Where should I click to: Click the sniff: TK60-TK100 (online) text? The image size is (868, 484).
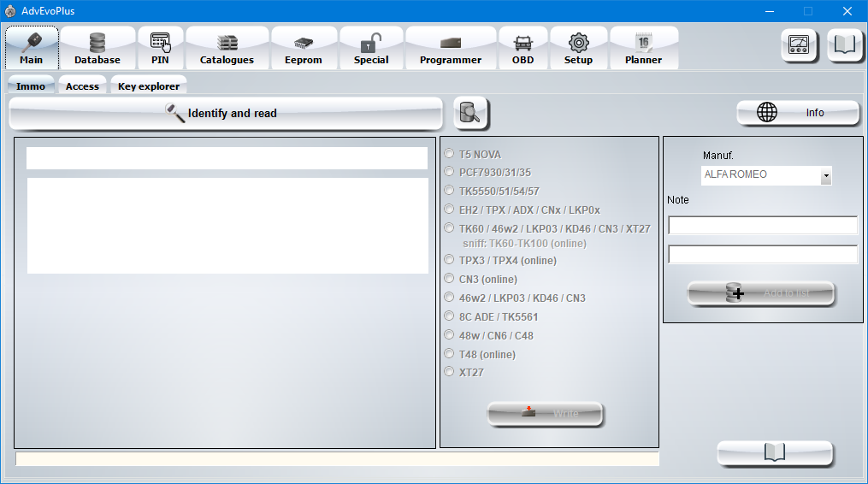(x=524, y=244)
